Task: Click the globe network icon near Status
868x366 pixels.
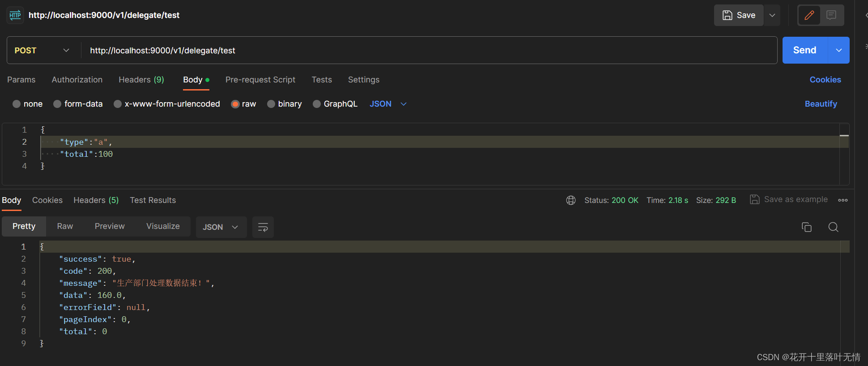Action: click(x=571, y=200)
